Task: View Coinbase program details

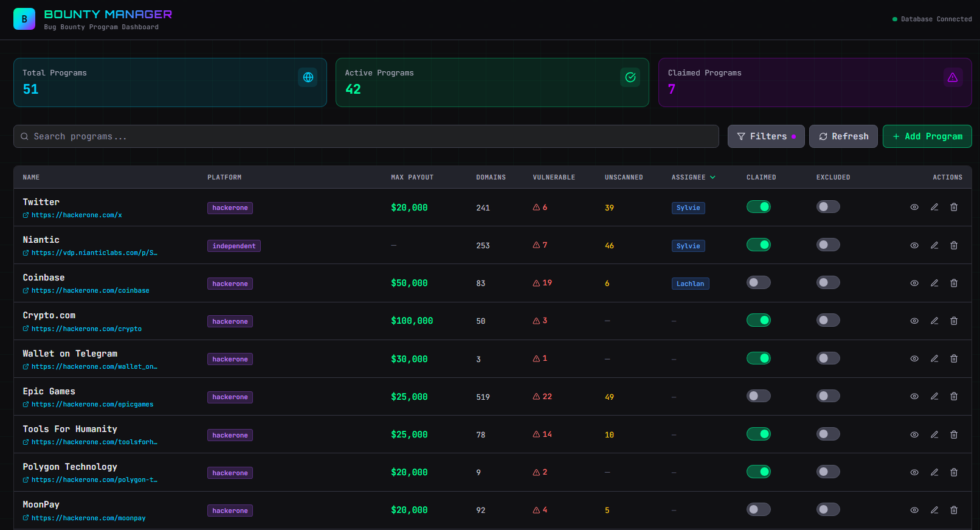Action: [x=914, y=283]
